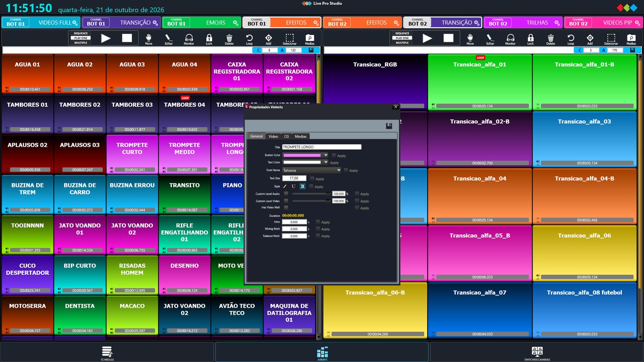Open the Button Color dropdown
The width and height of the screenshot is (644, 362).
[x=305, y=155]
